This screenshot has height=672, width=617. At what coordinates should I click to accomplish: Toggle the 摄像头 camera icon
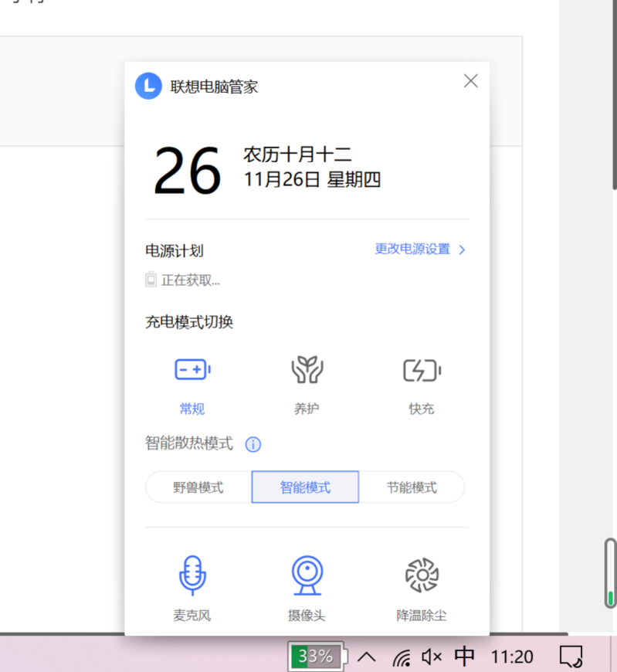pos(306,576)
